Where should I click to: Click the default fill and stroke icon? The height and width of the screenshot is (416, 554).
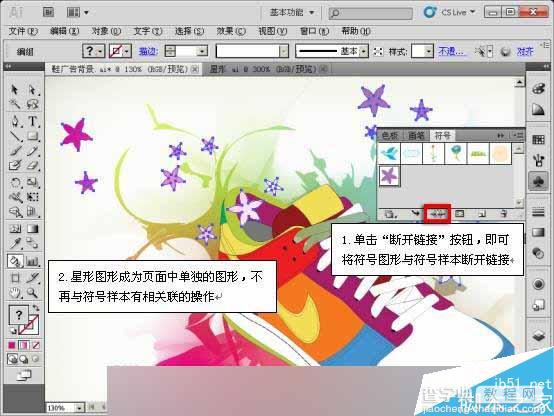click(x=13, y=331)
